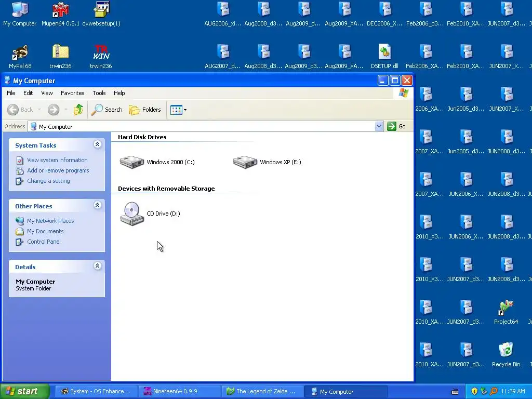Open the Tools menu
This screenshot has width=532, height=399.
click(x=99, y=93)
